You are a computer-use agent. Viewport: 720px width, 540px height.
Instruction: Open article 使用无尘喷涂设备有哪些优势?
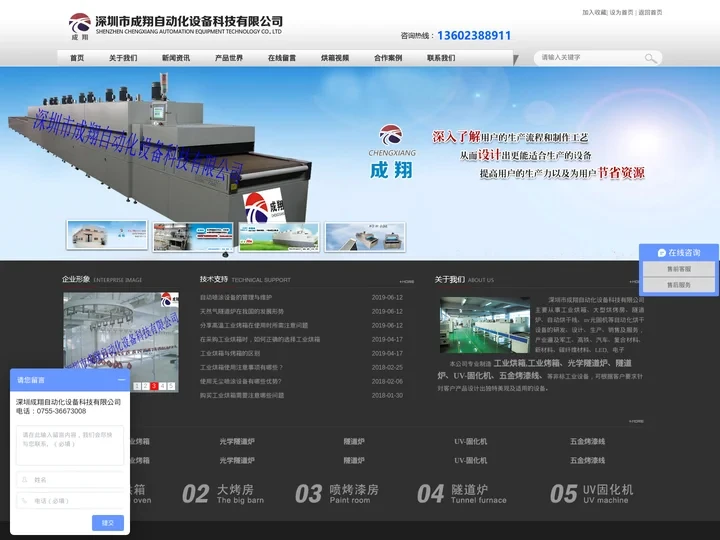[241, 382]
